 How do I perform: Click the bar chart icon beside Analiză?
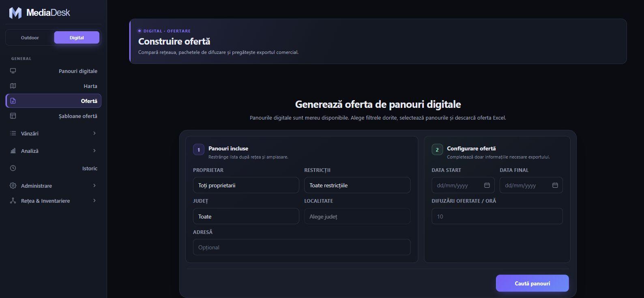point(13,151)
